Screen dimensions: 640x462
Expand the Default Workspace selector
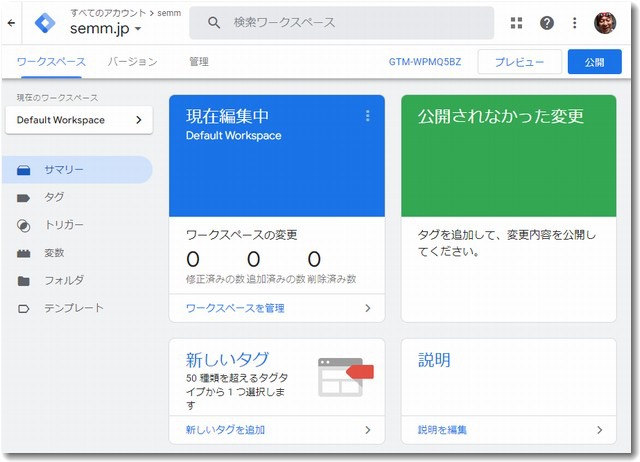coord(79,120)
